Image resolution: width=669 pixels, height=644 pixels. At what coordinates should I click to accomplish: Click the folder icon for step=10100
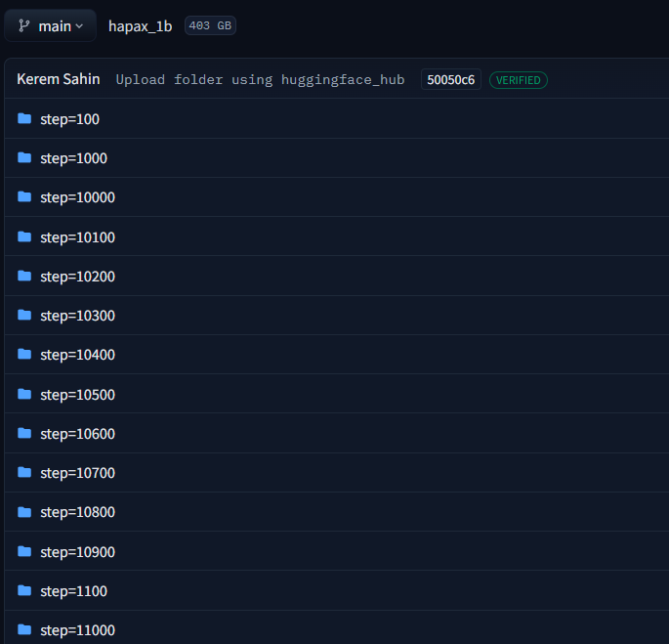pyautogui.click(x=24, y=236)
